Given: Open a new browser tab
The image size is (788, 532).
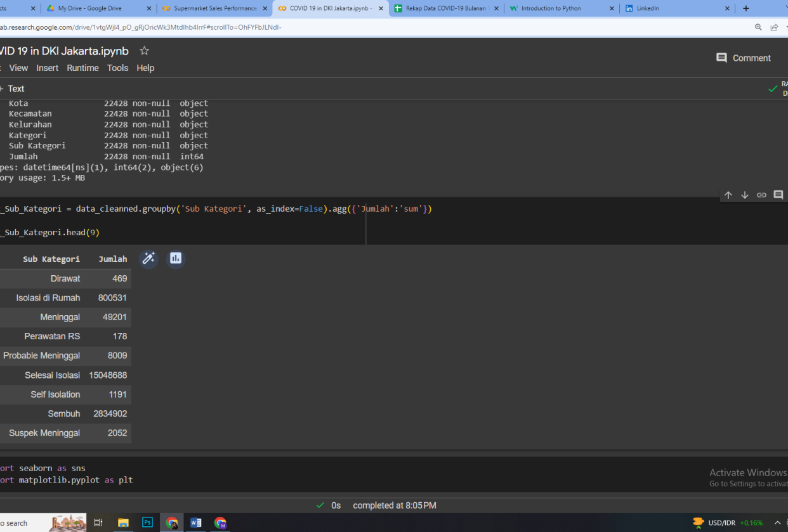Looking at the screenshot, I should point(745,8).
